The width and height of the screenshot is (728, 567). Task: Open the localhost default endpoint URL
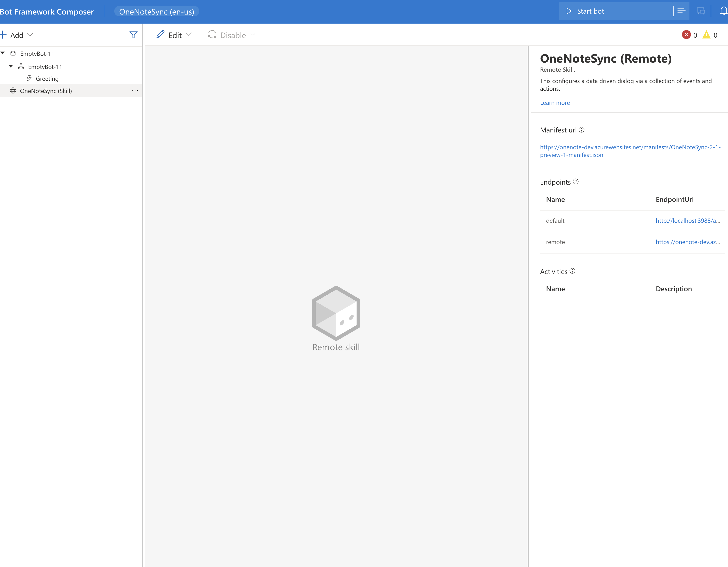(688, 221)
